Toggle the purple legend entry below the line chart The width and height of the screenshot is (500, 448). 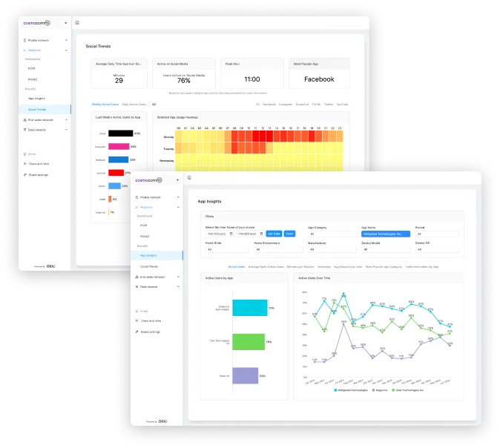point(380,390)
